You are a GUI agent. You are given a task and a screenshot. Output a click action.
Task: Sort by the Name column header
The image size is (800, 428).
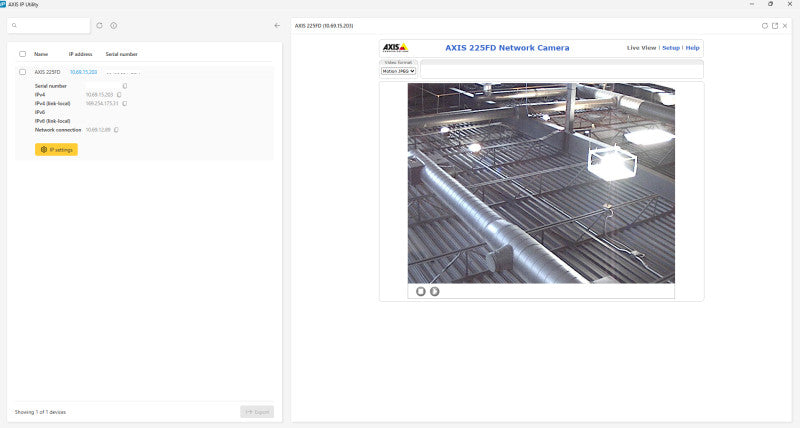pos(41,54)
